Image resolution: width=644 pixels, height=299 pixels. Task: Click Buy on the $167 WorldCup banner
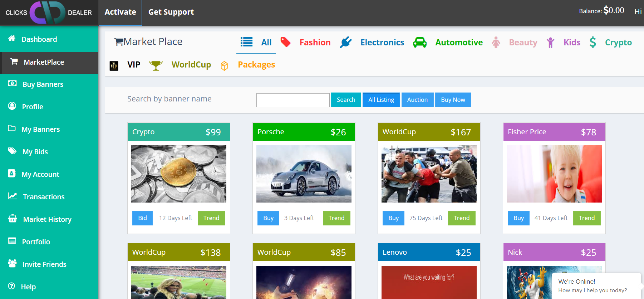click(393, 218)
